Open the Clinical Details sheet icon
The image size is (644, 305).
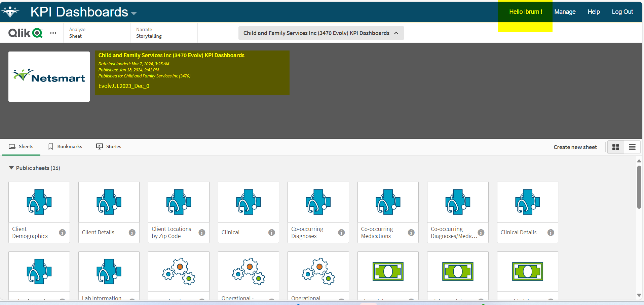pyautogui.click(x=528, y=202)
